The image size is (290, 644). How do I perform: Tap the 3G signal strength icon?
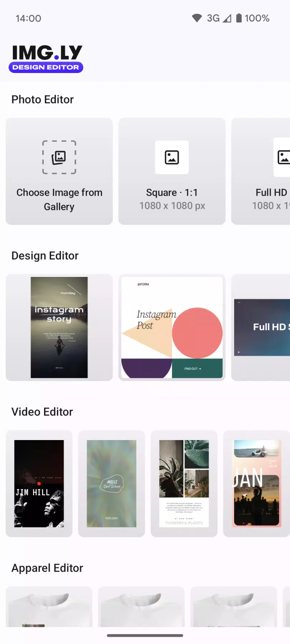point(227,18)
